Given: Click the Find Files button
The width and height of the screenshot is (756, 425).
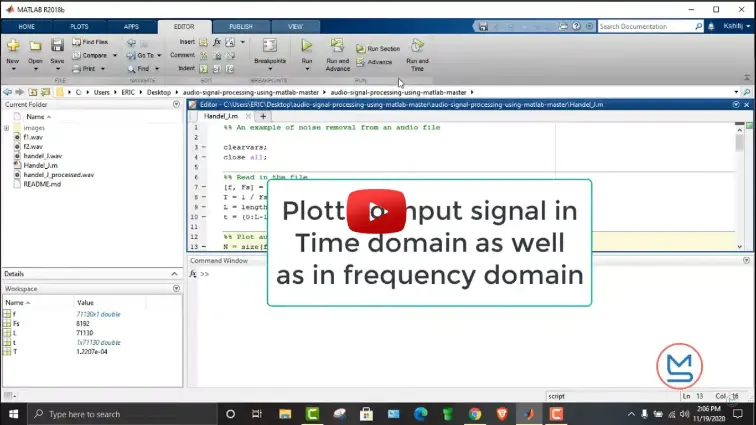Looking at the screenshot, I should (94, 42).
